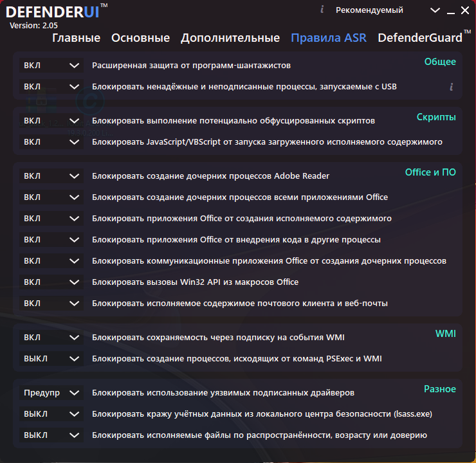Viewport: 476px width, 463px height.
Task: Click the Скрипты section heading
Action: coord(436,117)
